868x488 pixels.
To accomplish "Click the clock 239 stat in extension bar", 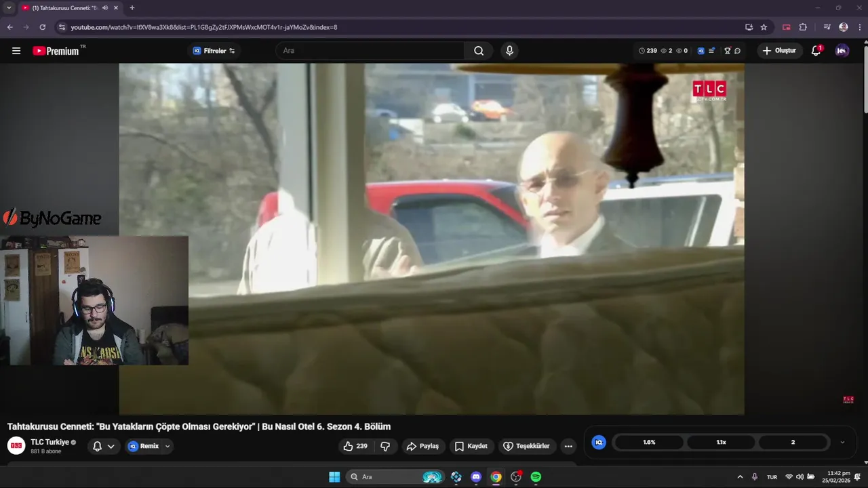I will coord(648,51).
